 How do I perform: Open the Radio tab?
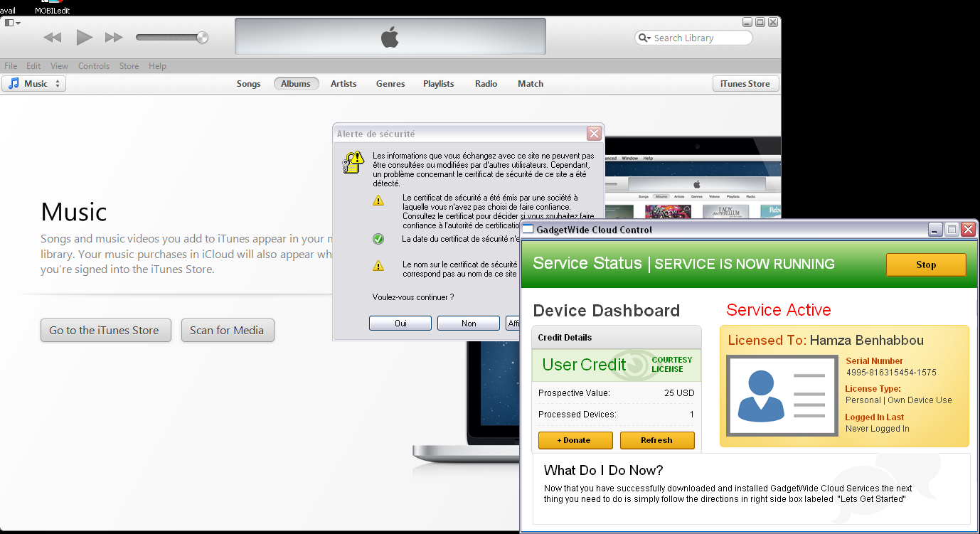pos(486,84)
